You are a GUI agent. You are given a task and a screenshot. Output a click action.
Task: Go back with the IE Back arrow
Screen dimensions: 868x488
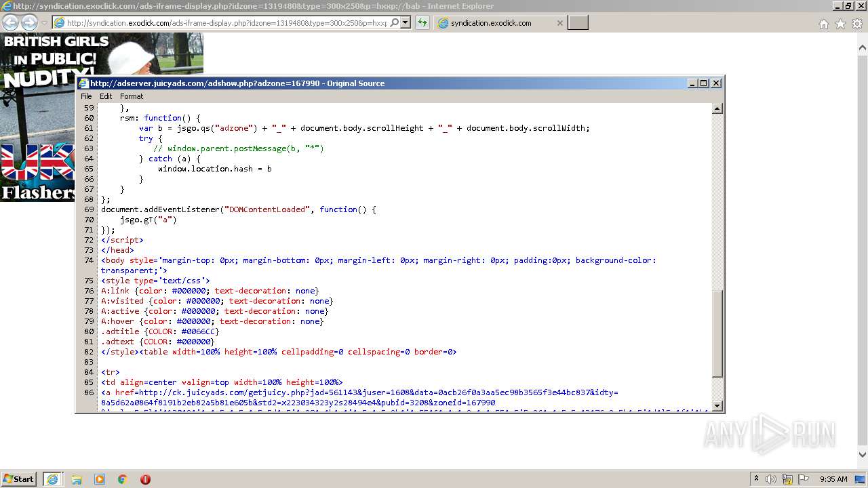point(10,23)
